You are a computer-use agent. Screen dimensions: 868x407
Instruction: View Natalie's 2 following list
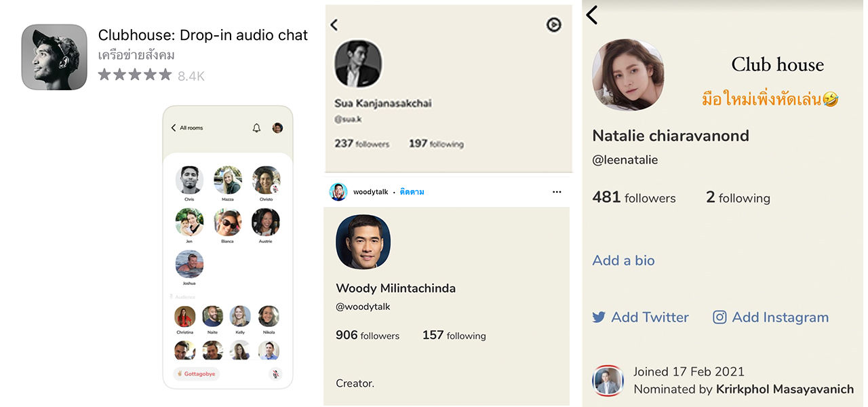pyautogui.click(x=738, y=197)
